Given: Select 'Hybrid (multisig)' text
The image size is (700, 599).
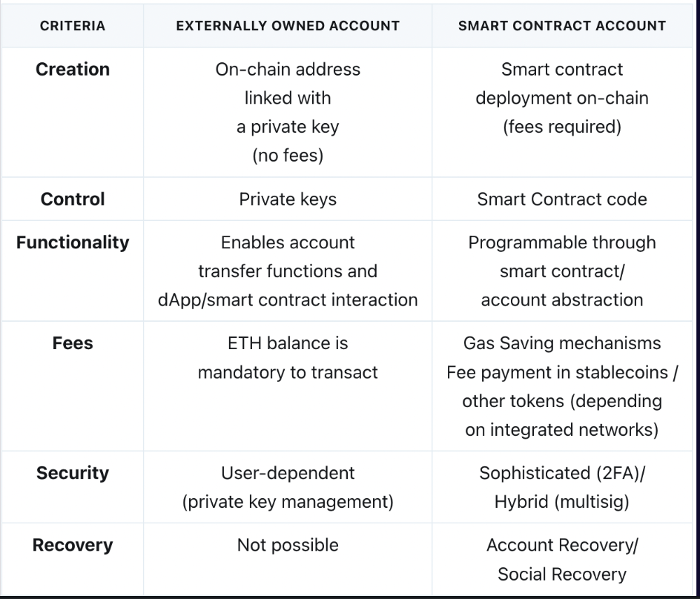Looking at the screenshot, I should coord(562,502).
